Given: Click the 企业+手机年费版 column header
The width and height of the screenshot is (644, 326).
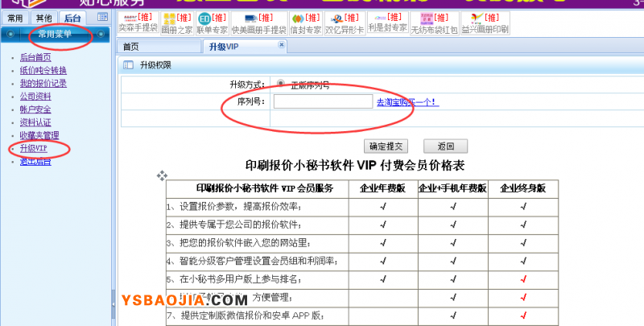Looking at the screenshot, I should 452,188.
